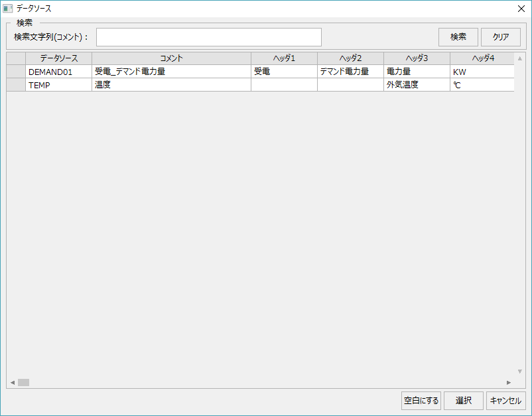Click inside the 検索文字列(コメント) input field
The height and width of the screenshot is (416, 532).
tap(209, 37)
